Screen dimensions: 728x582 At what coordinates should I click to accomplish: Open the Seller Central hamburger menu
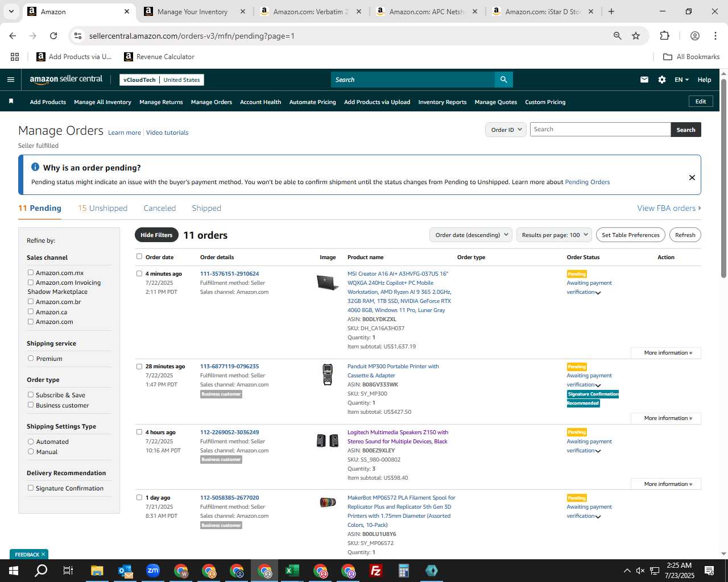11,80
